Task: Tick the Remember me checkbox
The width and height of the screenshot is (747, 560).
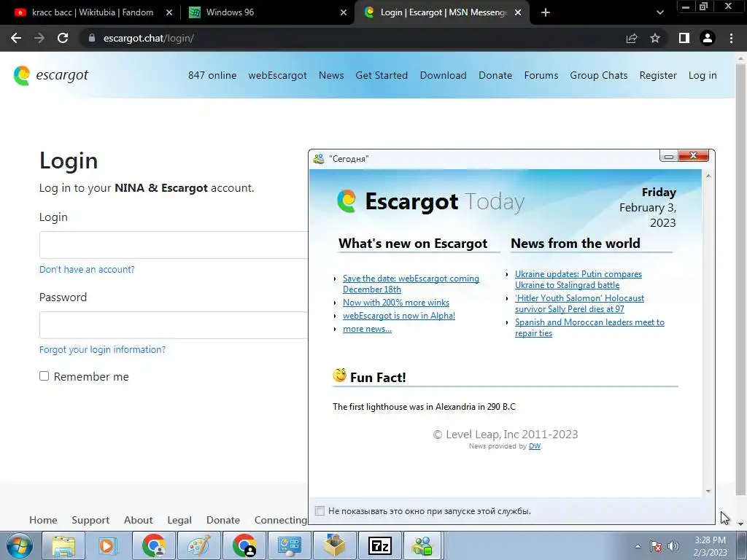Action: point(44,376)
